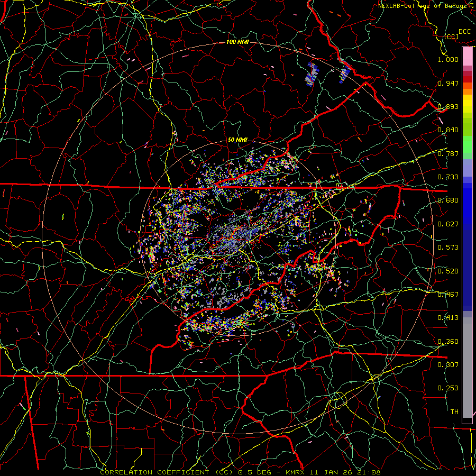
Task: Click the 0.573 legend value
Action: (x=448, y=248)
